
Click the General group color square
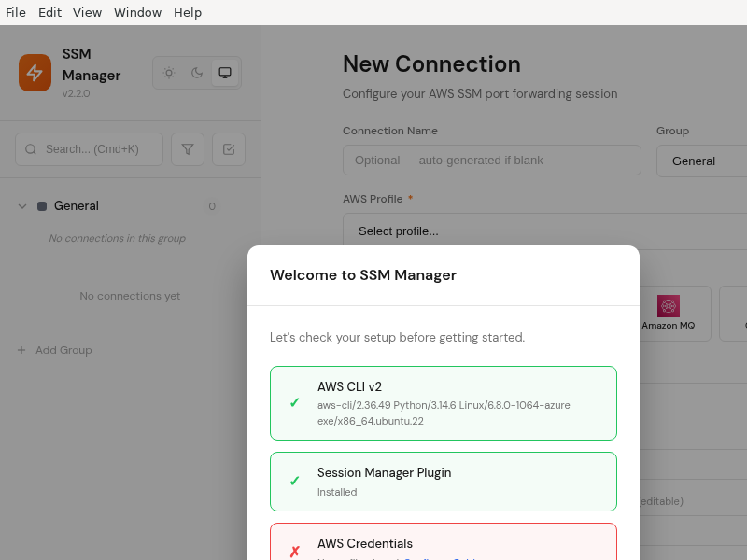(x=42, y=206)
